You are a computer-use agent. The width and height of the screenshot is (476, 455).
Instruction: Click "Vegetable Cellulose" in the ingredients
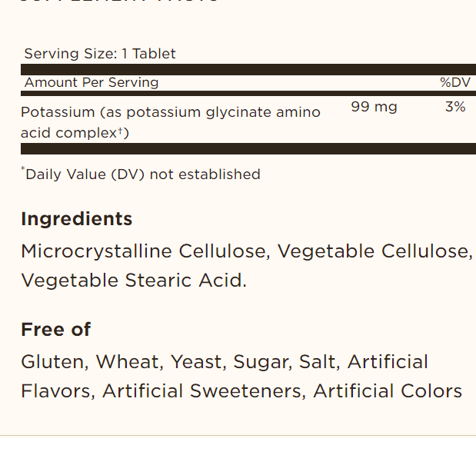point(374,251)
